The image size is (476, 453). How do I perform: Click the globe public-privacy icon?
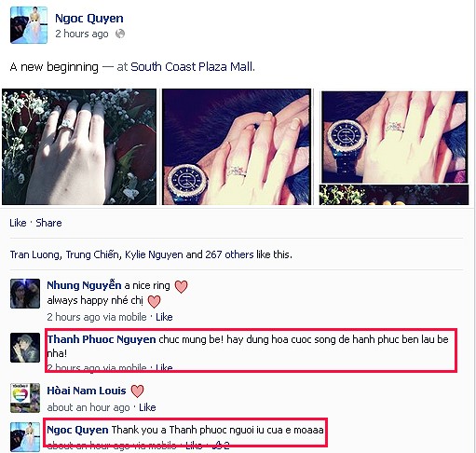(120, 34)
